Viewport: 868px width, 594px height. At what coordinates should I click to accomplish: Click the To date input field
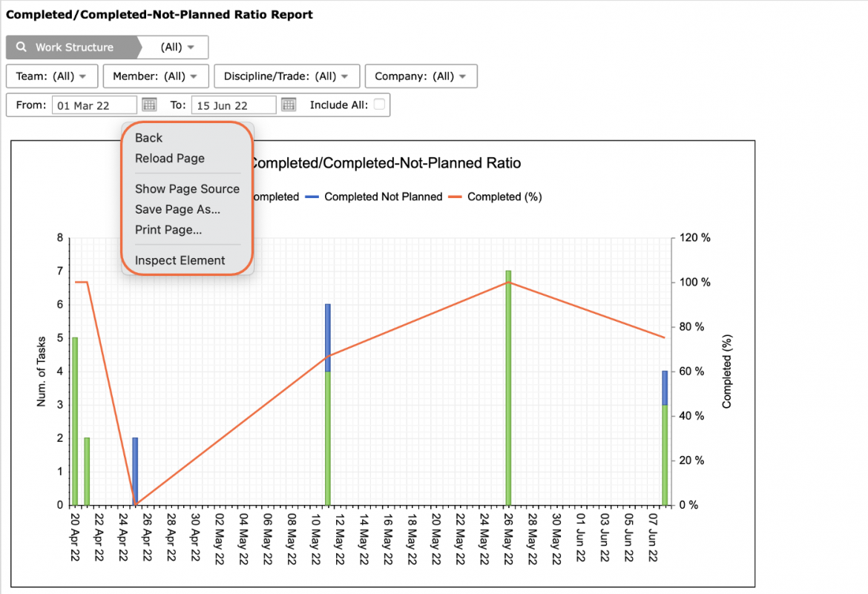pos(234,105)
